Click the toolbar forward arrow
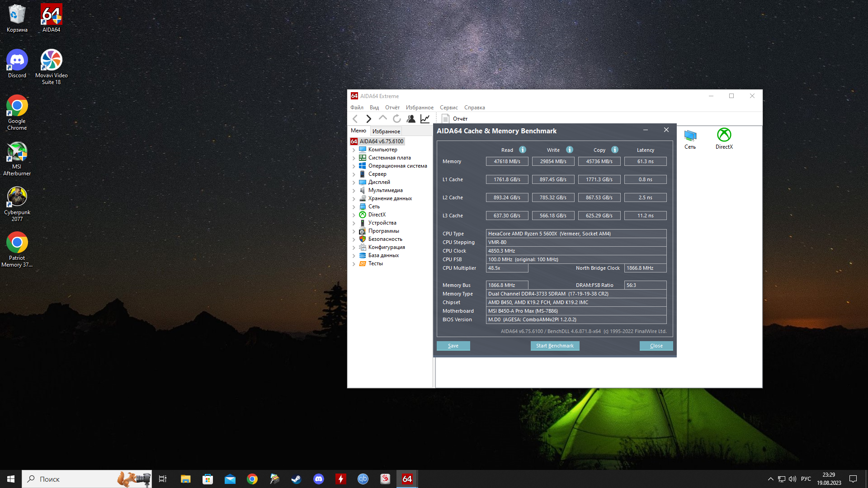Screen dimensions: 868x488 tap(369, 118)
